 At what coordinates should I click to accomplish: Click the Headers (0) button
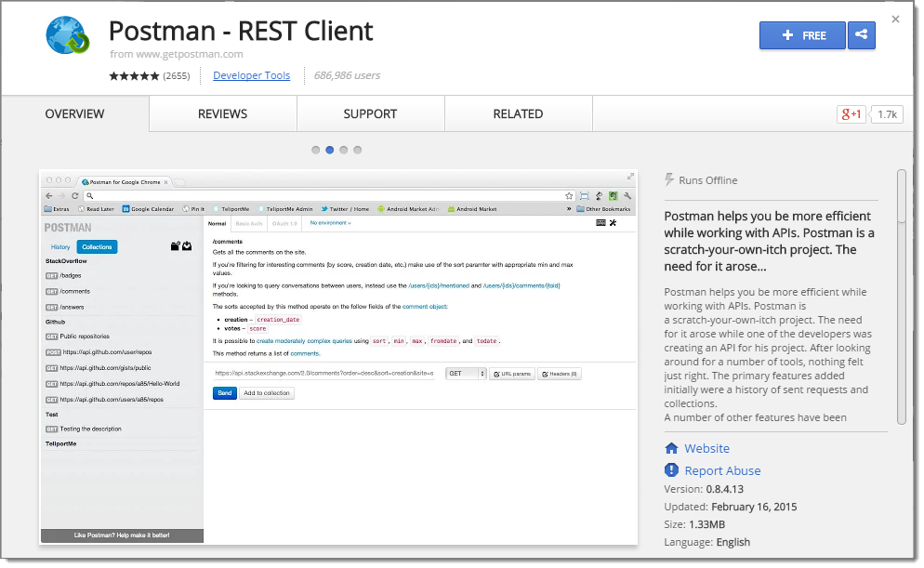[x=560, y=374]
